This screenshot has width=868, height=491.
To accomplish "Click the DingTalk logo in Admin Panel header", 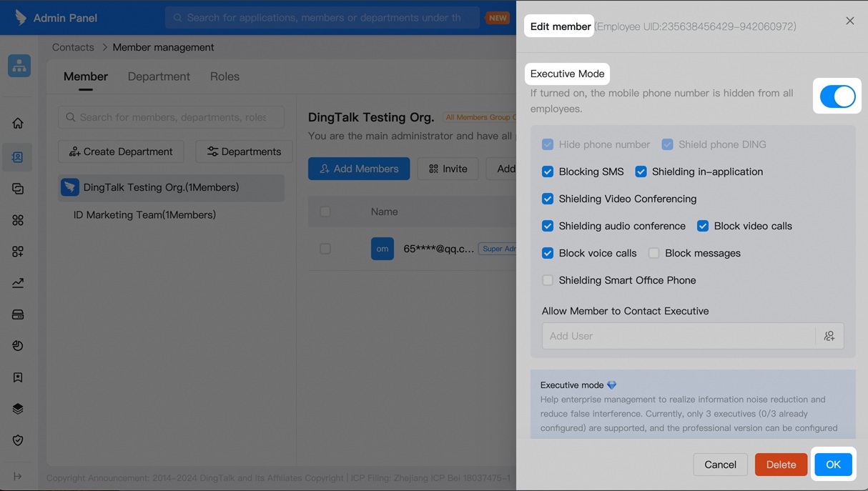I will (21, 17).
